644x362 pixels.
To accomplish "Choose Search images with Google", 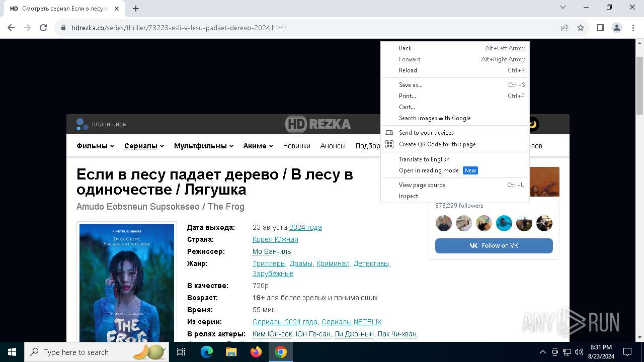I will (x=455, y=118).
